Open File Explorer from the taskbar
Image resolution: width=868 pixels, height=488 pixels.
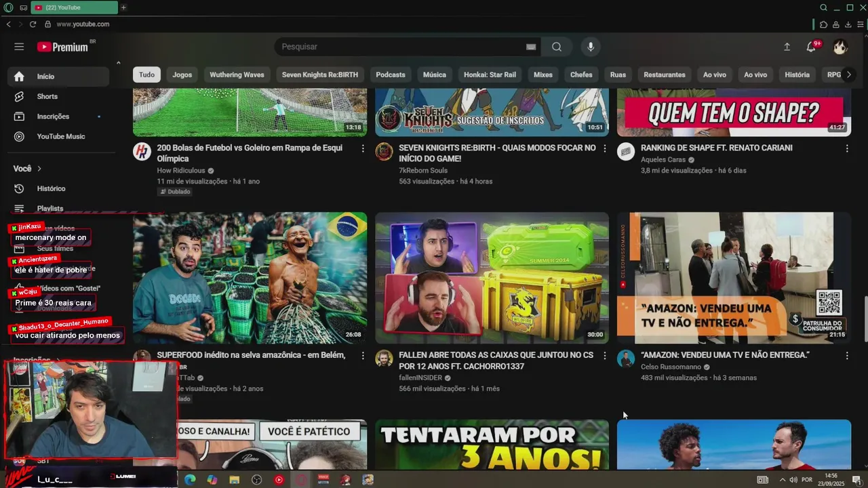tap(234, 479)
